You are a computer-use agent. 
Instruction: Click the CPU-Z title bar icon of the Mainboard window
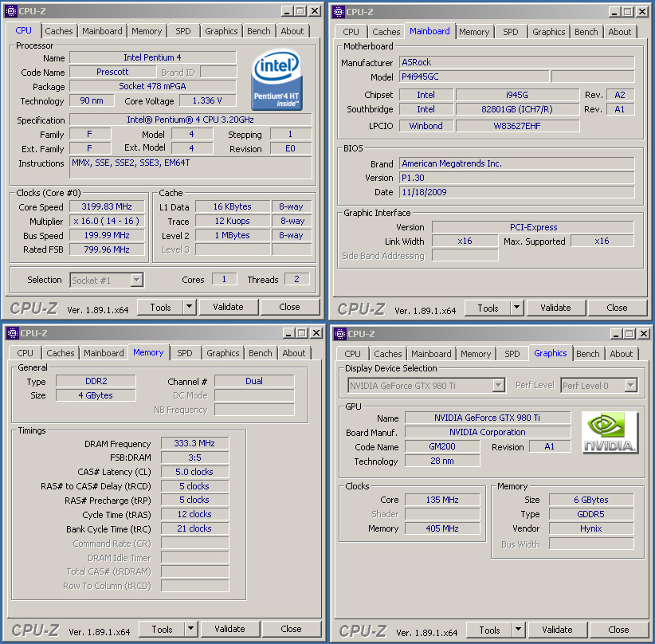[x=339, y=11]
